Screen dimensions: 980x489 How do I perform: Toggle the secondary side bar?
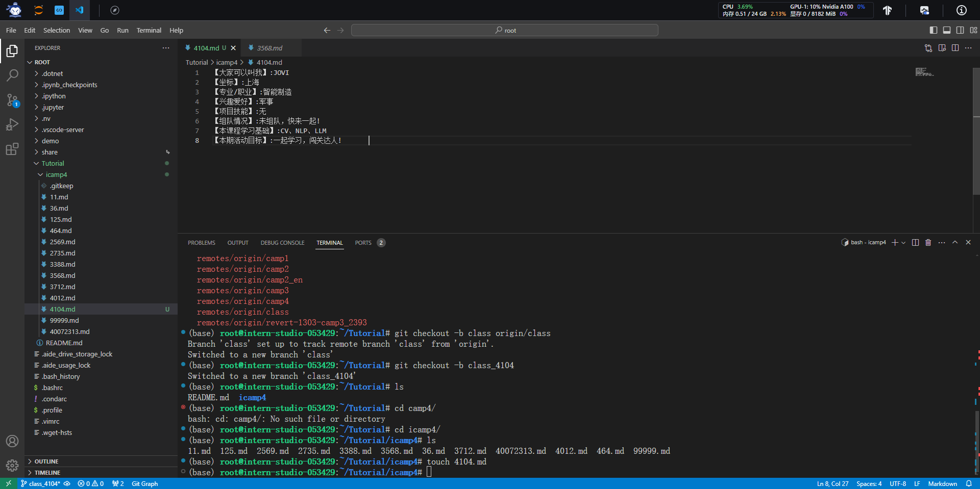tap(960, 31)
